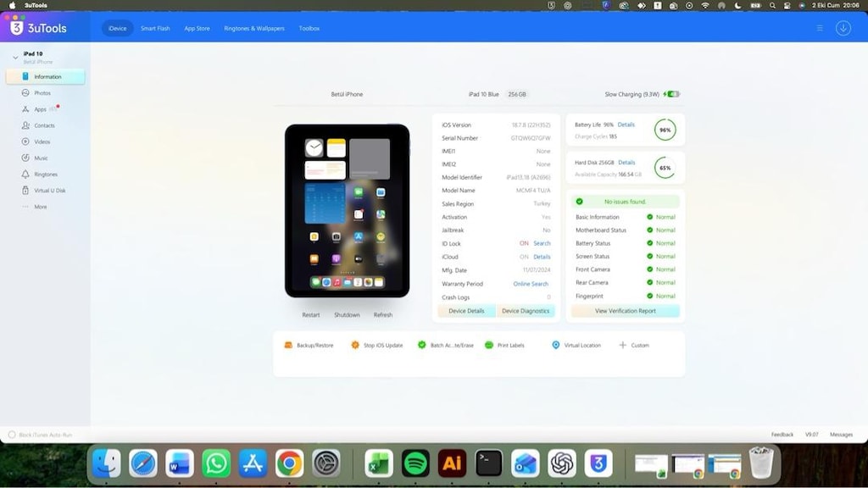Click the V9.07 version label
The width and height of the screenshot is (868, 488).
coord(811,435)
